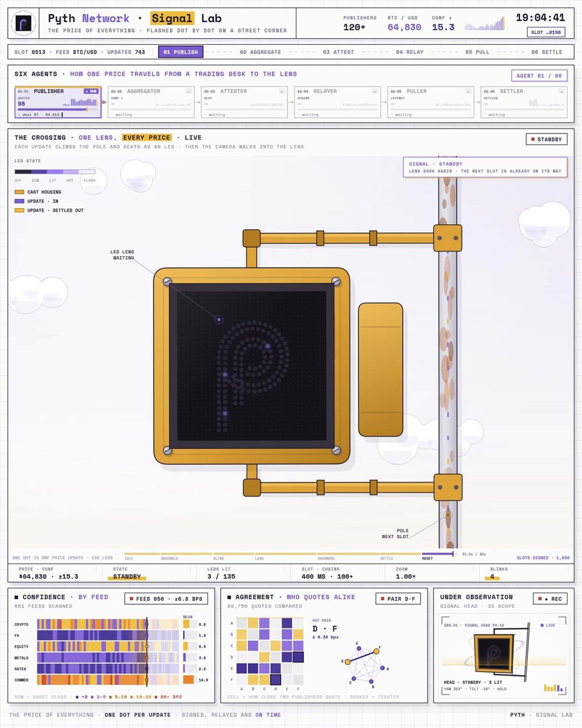This screenshot has height=728, width=582.
Task: Click the METALS row in confidence heatmap
Action: [108, 657]
